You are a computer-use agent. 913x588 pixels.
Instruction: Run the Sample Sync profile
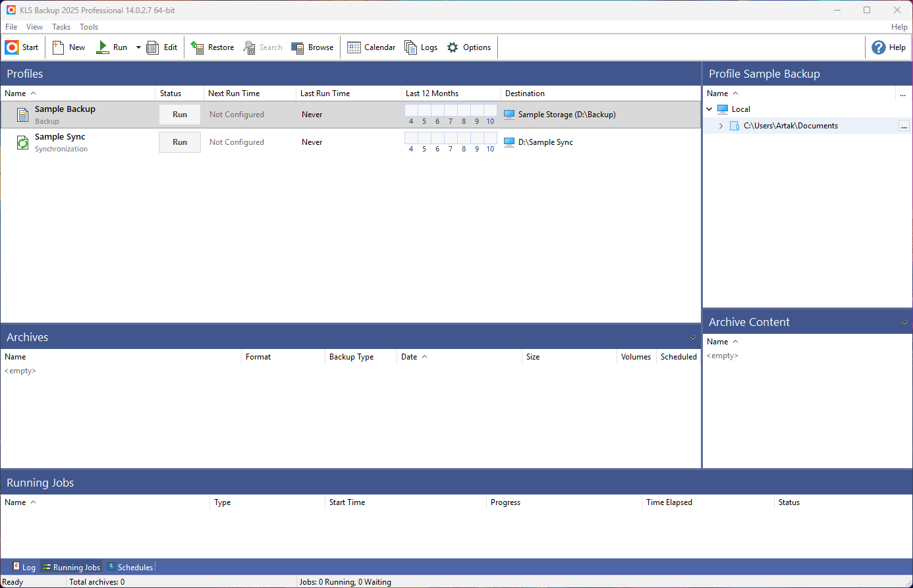pyautogui.click(x=180, y=142)
